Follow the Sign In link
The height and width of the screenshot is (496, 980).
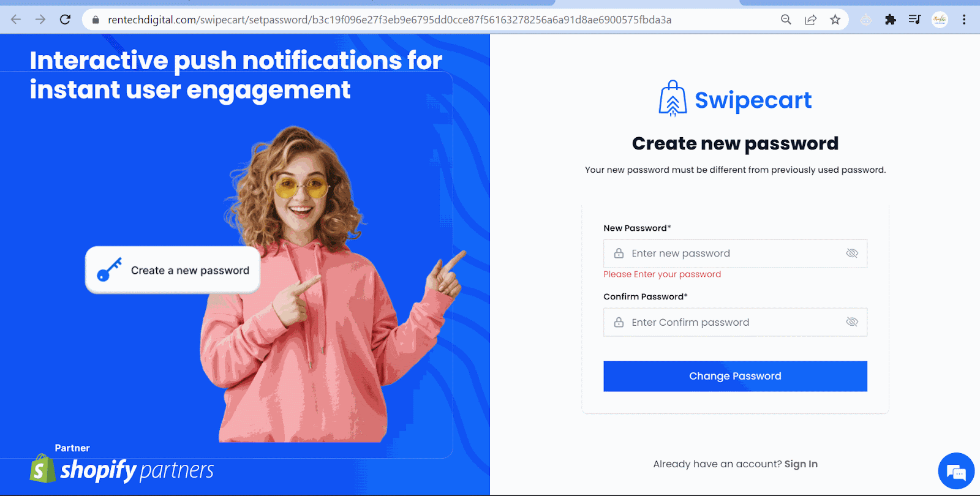tap(801, 464)
